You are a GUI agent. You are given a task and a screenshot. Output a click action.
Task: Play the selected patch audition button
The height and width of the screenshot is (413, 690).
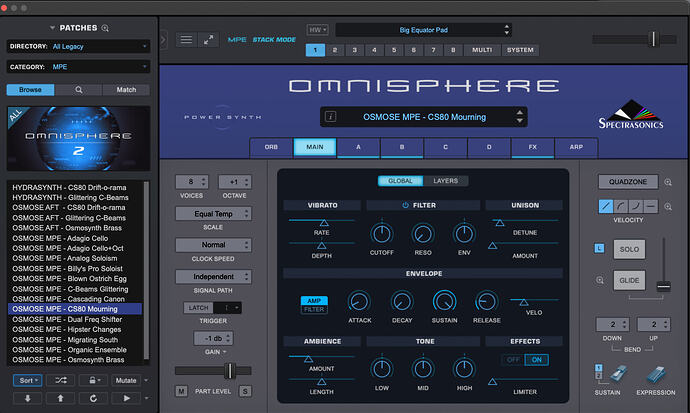pos(126,398)
